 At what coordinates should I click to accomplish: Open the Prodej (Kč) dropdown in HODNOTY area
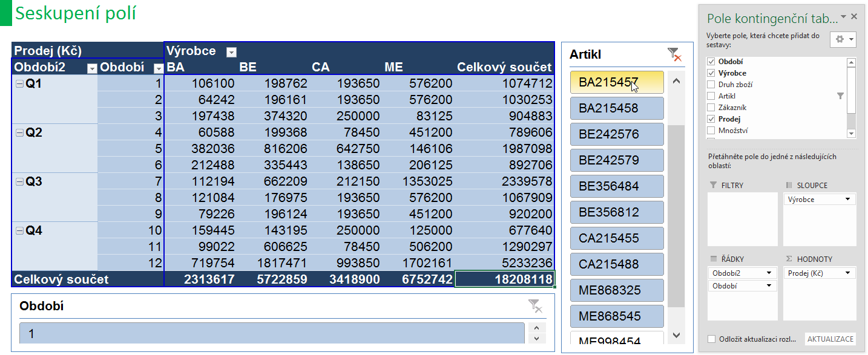[847, 273]
